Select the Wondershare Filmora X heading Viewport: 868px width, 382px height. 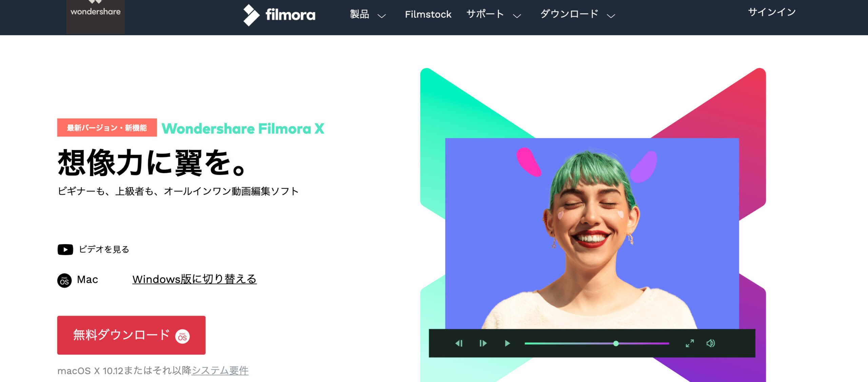pos(243,129)
